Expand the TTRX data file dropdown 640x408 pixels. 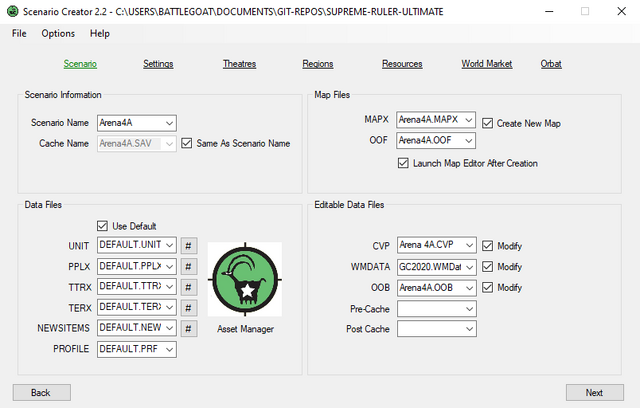pos(169,286)
